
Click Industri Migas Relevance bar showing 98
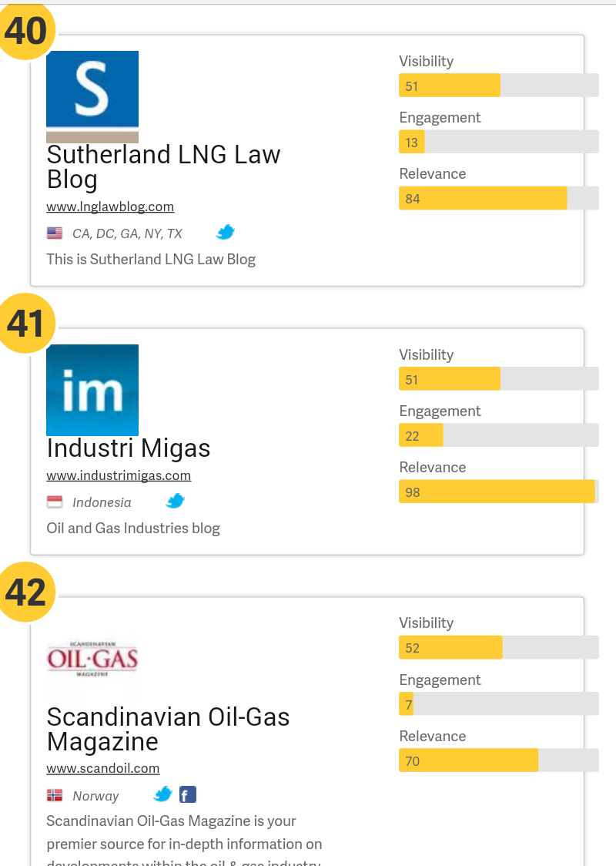pos(499,492)
